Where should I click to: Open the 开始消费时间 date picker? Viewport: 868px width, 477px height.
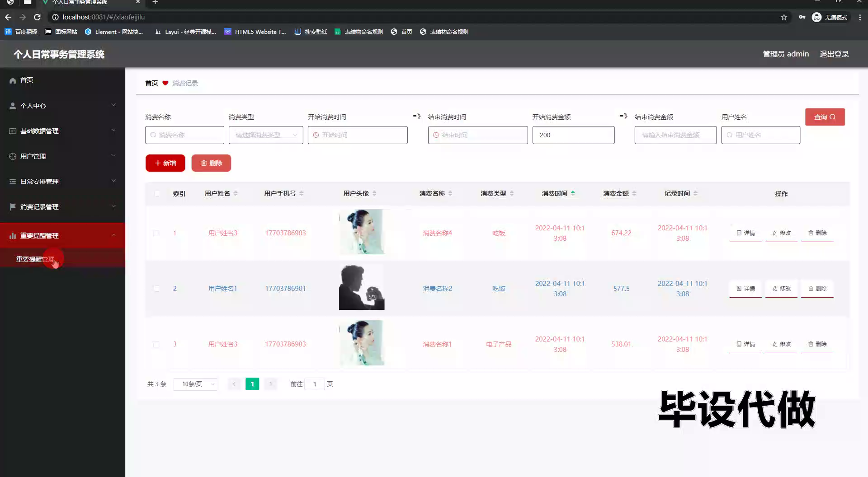tap(358, 135)
